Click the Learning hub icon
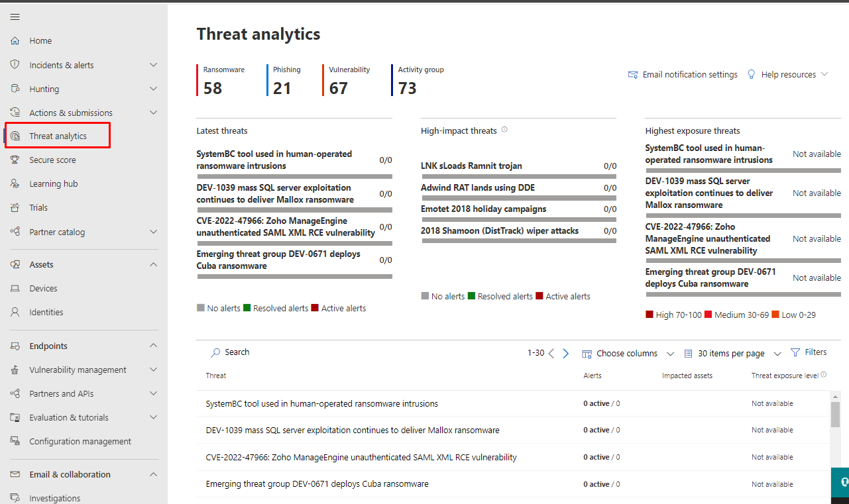The width and height of the screenshot is (849, 504). [15, 184]
